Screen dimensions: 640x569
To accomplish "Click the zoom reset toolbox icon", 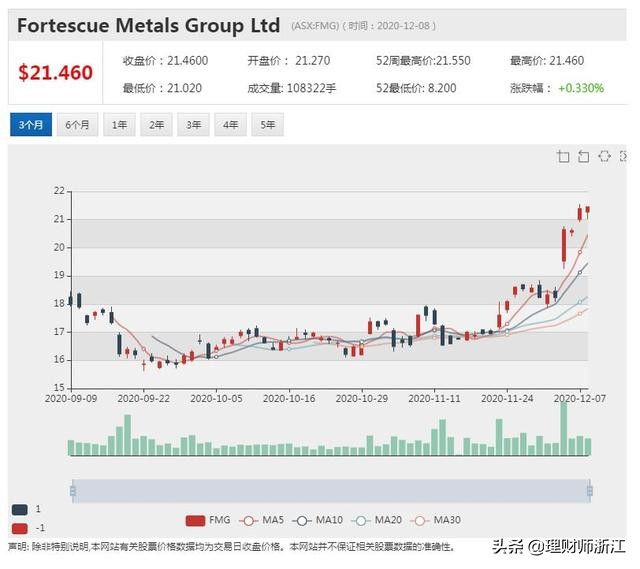I will 584,156.
